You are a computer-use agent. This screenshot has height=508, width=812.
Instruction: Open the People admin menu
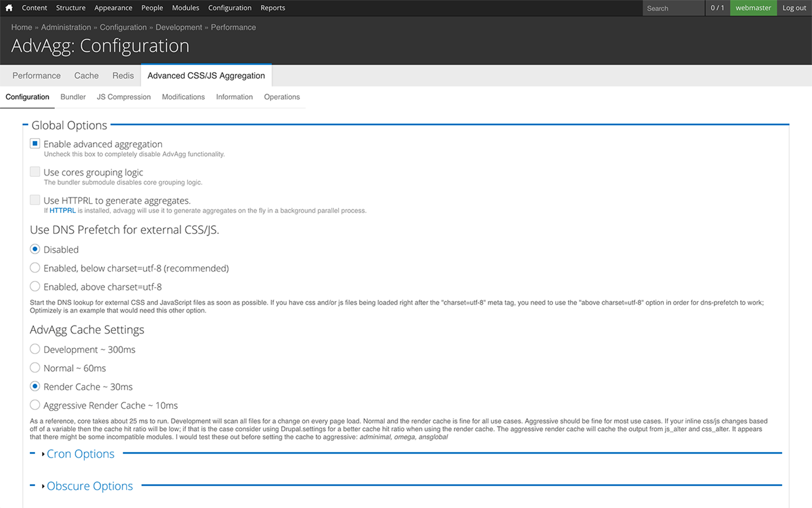(x=152, y=8)
